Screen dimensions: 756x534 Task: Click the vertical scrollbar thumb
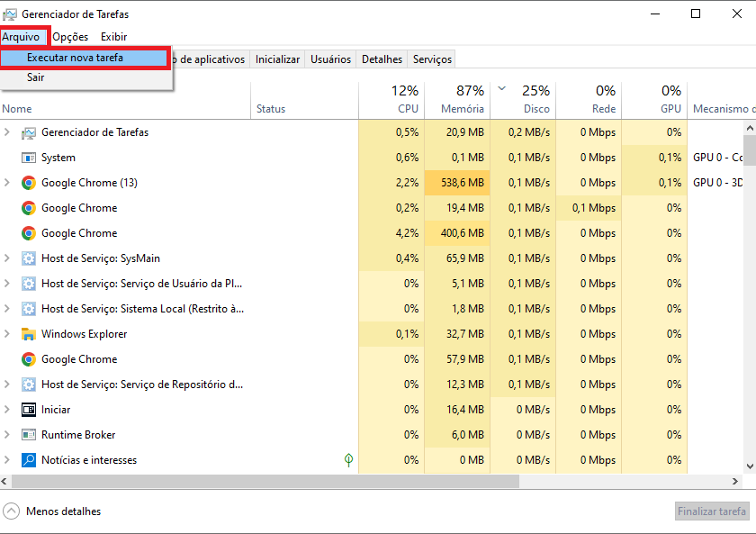point(750,150)
